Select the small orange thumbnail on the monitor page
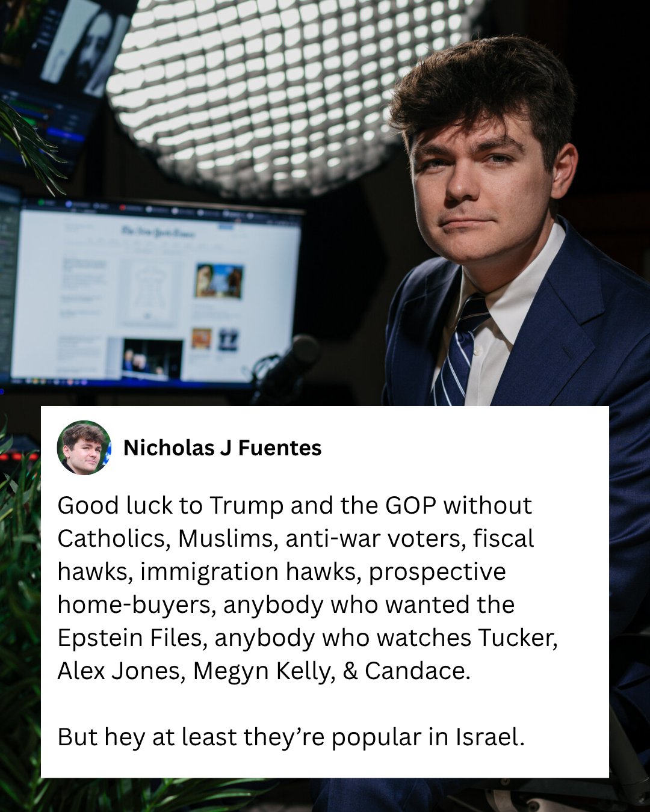650x812 pixels. [x=202, y=339]
